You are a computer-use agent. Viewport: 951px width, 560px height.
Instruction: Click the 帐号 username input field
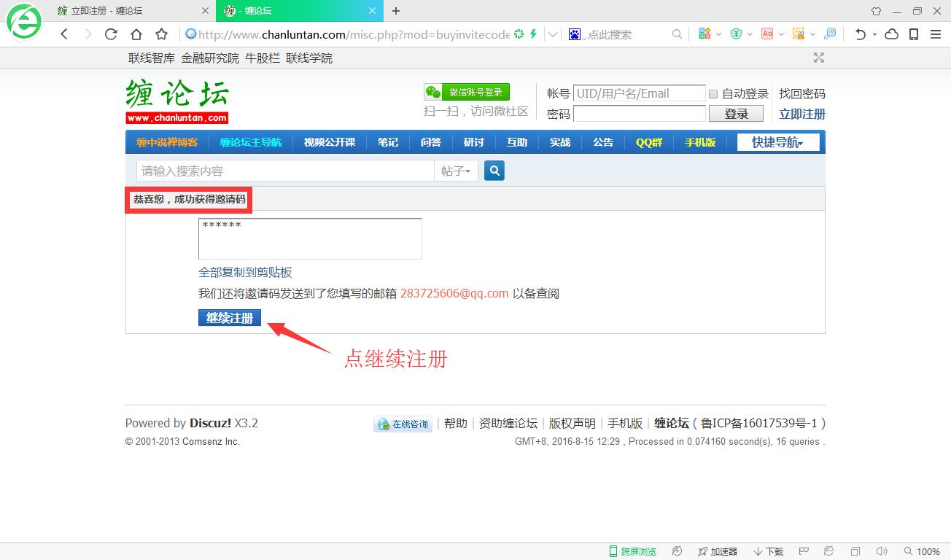click(x=639, y=93)
